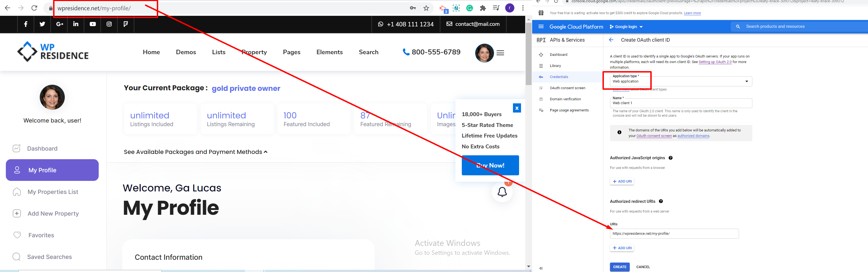Click the CREATE button

619,267
